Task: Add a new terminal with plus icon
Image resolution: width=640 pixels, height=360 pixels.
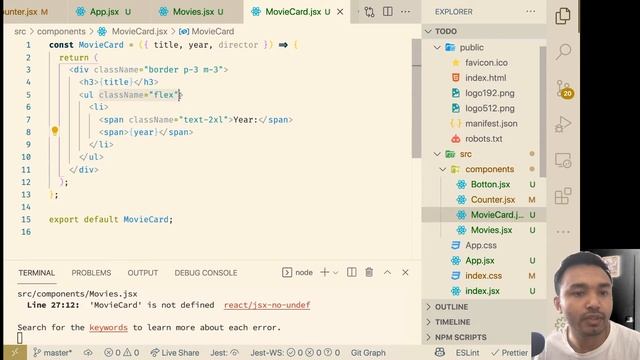Action: (x=324, y=272)
